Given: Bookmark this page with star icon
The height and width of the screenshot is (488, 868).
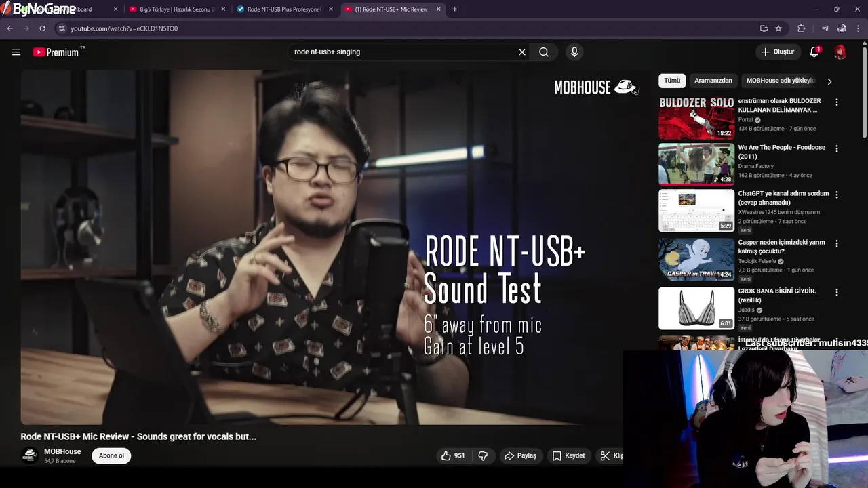Looking at the screenshot, I should pyautogui.click(x=778, y=28).
